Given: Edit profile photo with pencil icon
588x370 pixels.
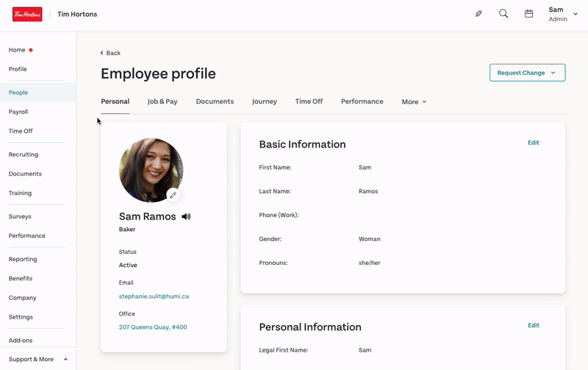Looking at the screenshot, I should click(173, 195).
